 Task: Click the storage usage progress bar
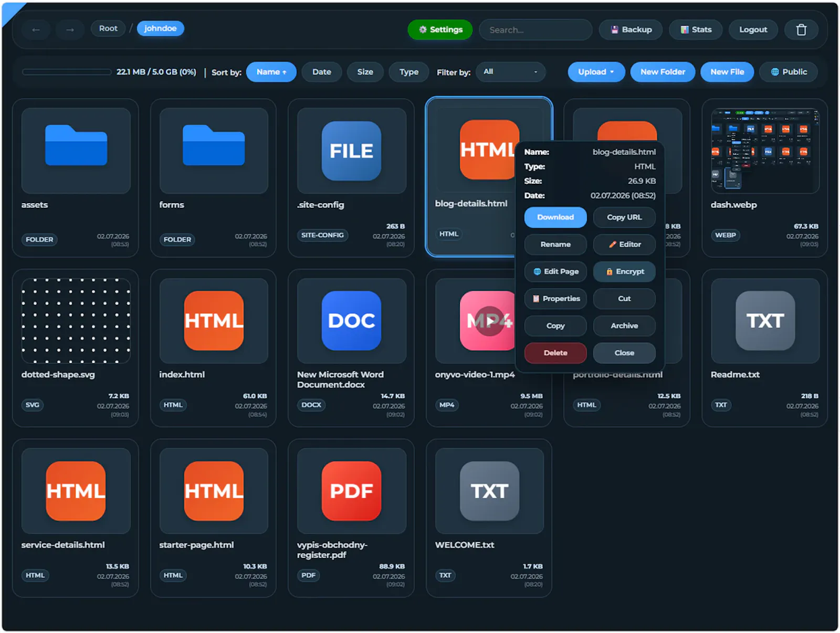[67, 72]
